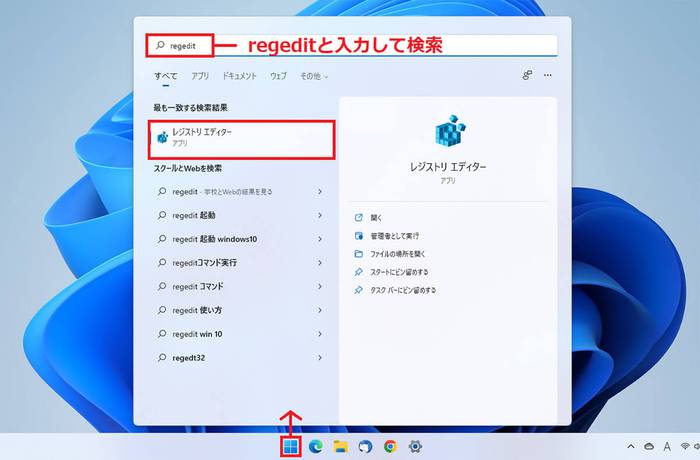
Task: Expand chevron next to 'regedit 起動' row
Action: (320, 215)
